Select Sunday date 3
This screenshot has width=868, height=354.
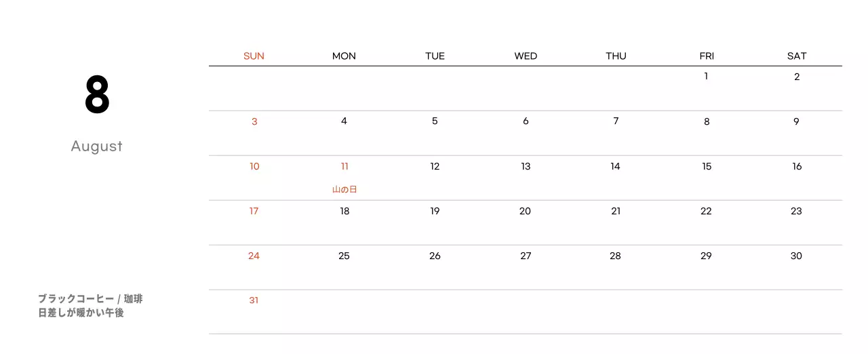(x=254, y=122)
